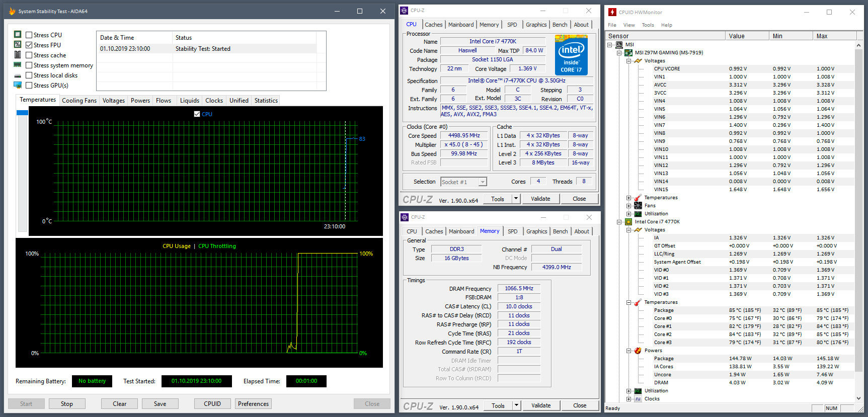Click the Value column header in HWMonitor
Image resolution: width=868 pixels, height=417 pixels.
(747, 36)
